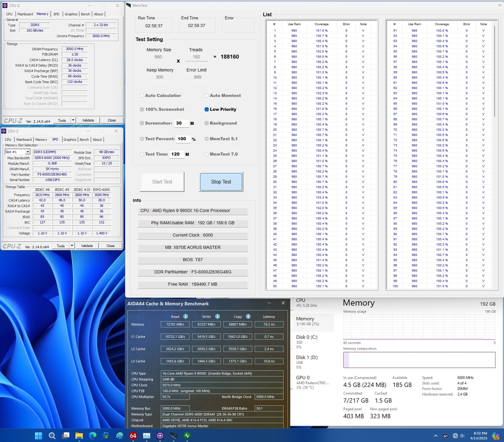
Task: Open Copilot preview icon on the taskbar
Action: pyautogui.click(x=496, y=435)
